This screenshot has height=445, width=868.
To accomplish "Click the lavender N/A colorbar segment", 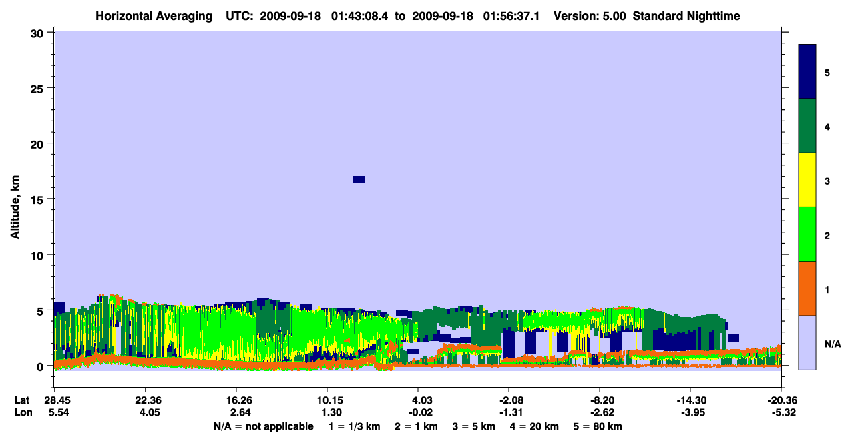I will (807, 342).
